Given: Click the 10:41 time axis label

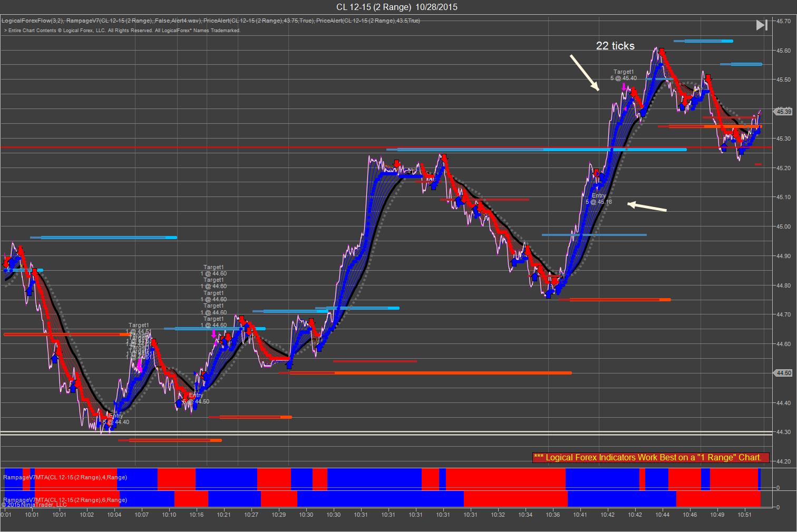Looking at the screenshot, I should coord(580,515).
